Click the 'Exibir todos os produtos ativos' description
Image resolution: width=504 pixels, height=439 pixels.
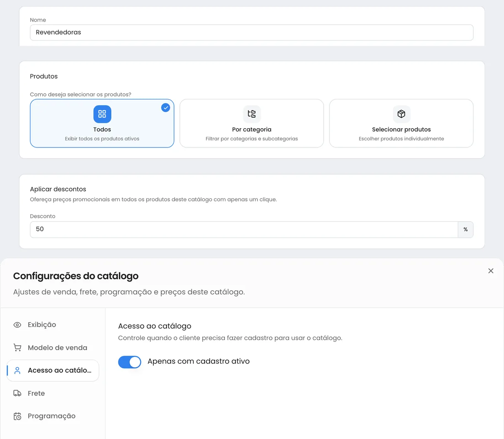click(x=102, y=139)
